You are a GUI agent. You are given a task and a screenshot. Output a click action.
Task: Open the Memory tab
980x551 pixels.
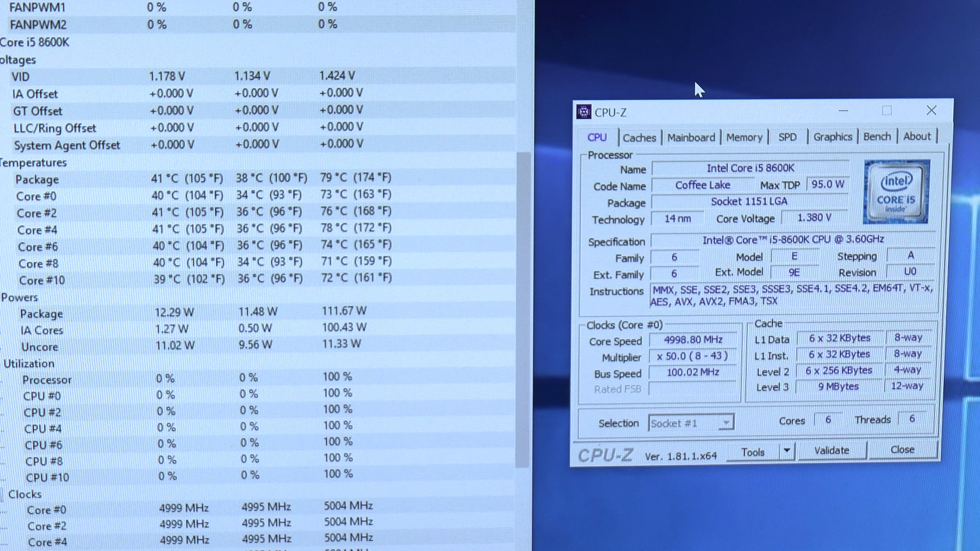coord(744,137)
